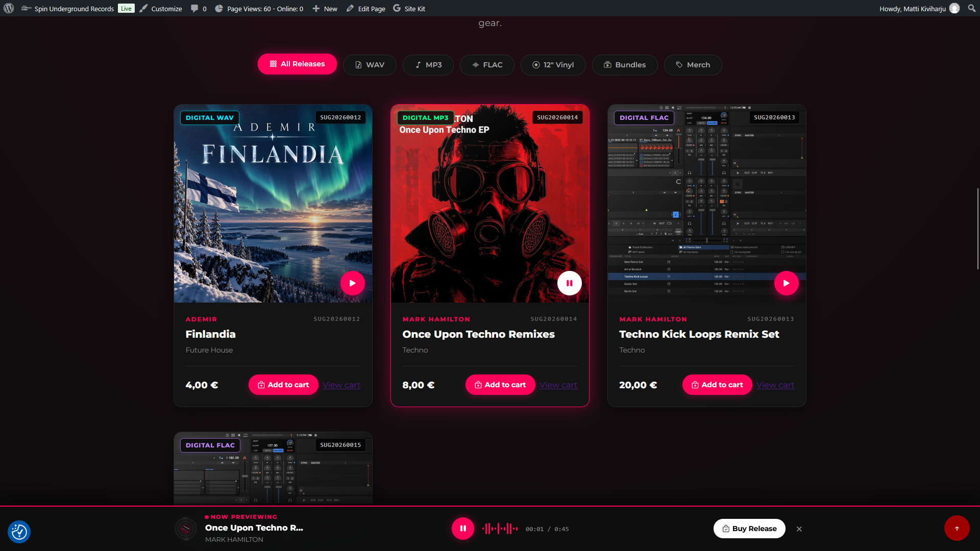Click the page vertical scrollbar

point(977,230)
